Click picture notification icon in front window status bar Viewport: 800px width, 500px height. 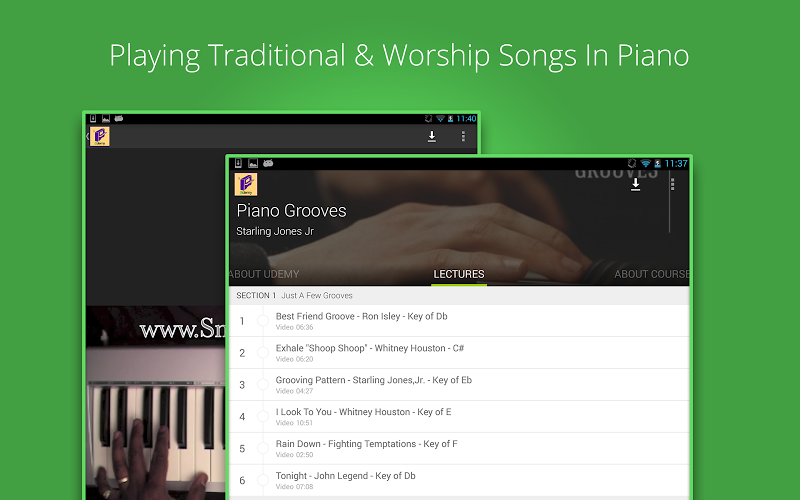click(x=253, y=163)
